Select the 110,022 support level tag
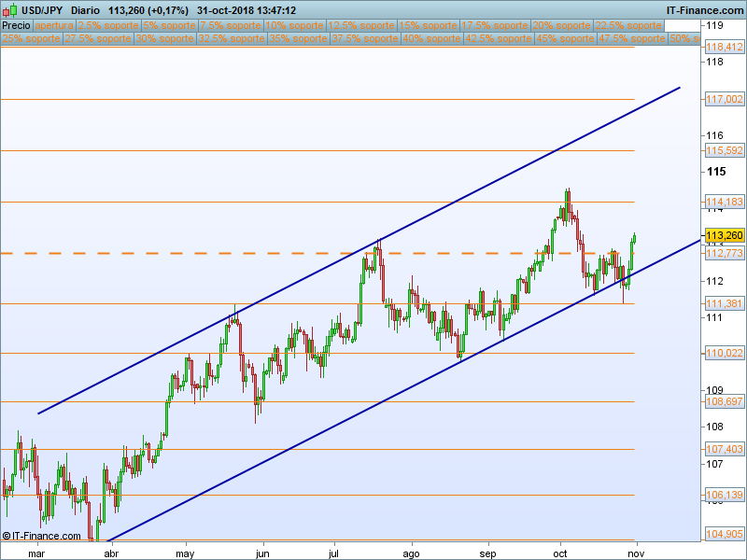The image size is (747, 560). tap(724, 353)
